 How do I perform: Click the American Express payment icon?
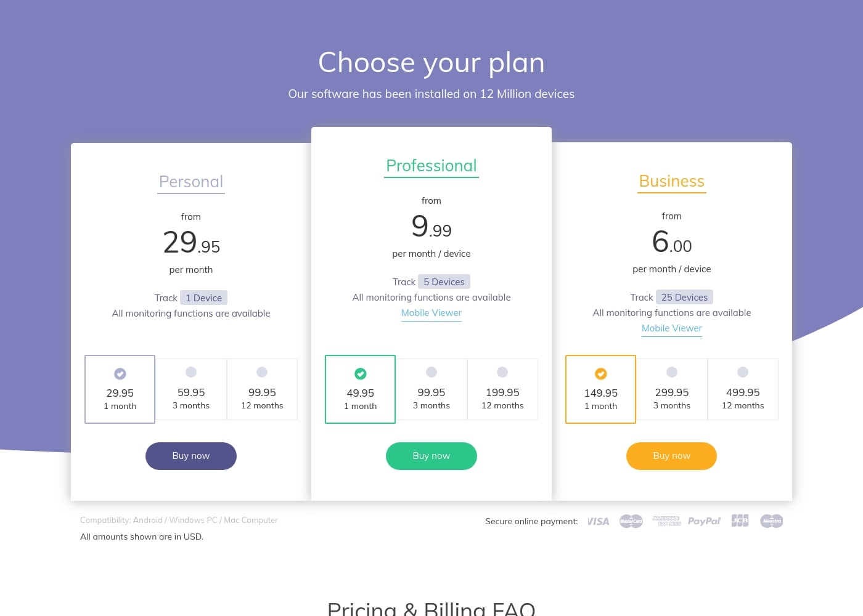(x=666, y=521)
